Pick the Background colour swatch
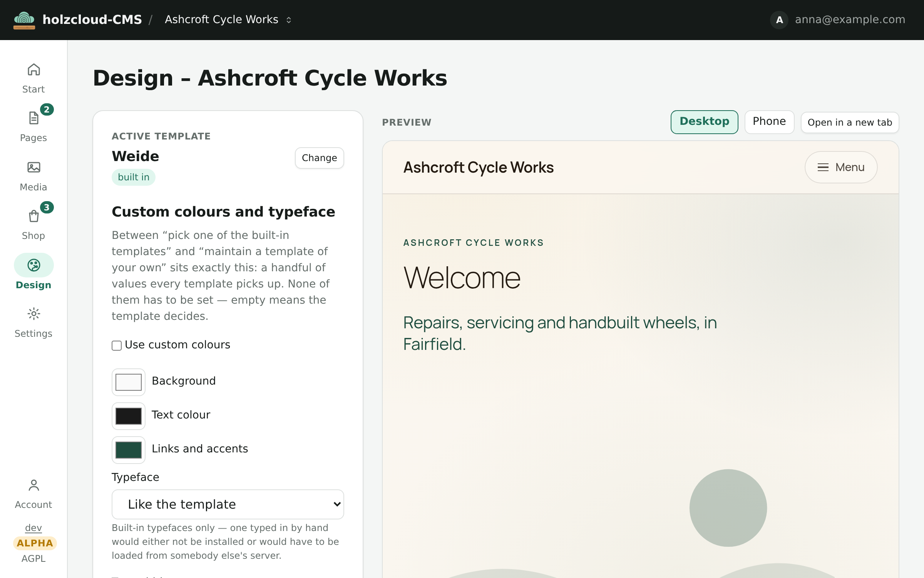The image size is (924, 578). click(129, 382)
